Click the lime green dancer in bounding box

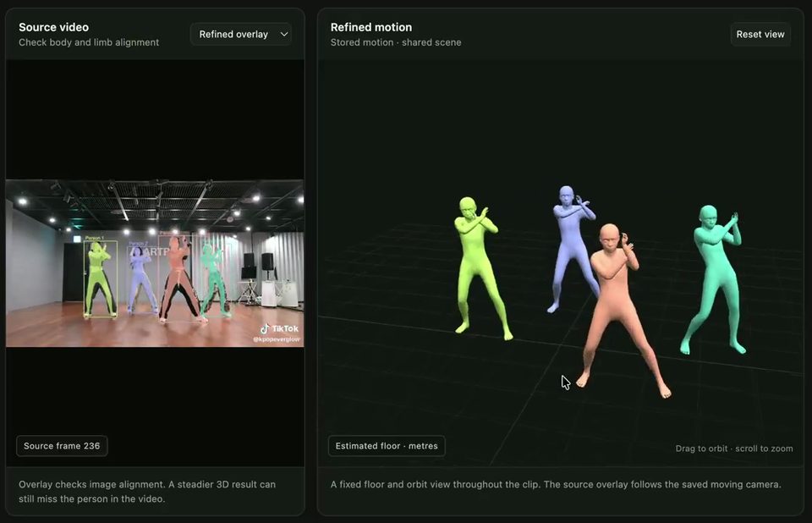pyautogui.click(x=100, y=280)
